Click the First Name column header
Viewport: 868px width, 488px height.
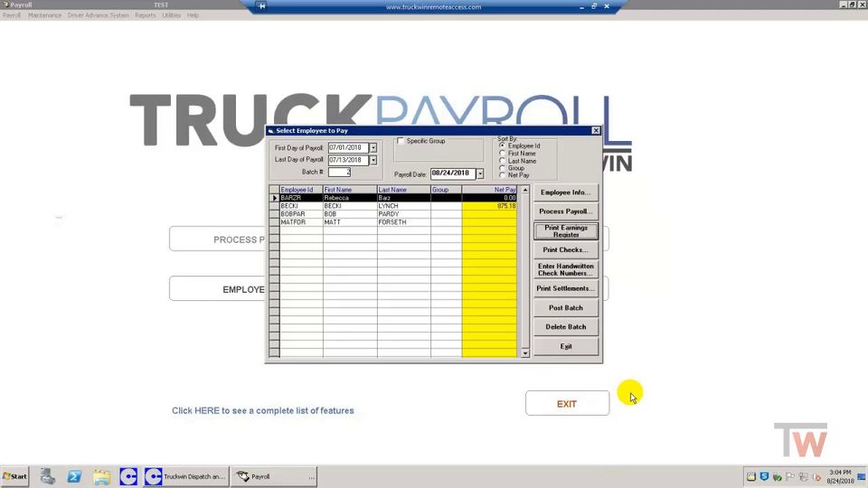coord(350,190)
